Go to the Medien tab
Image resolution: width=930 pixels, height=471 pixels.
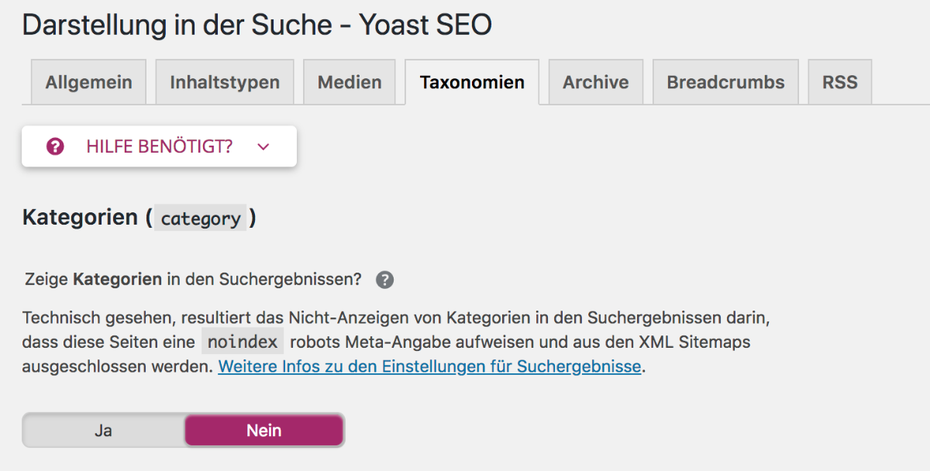(349, 82)
